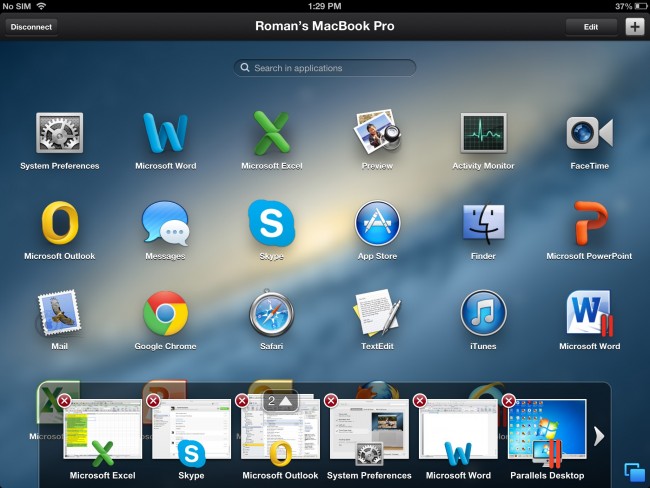Launch Microsoft Excel from the app grid
Viewport: 650px width, 488px height.
pyautogui.click(x=272, y=133)
